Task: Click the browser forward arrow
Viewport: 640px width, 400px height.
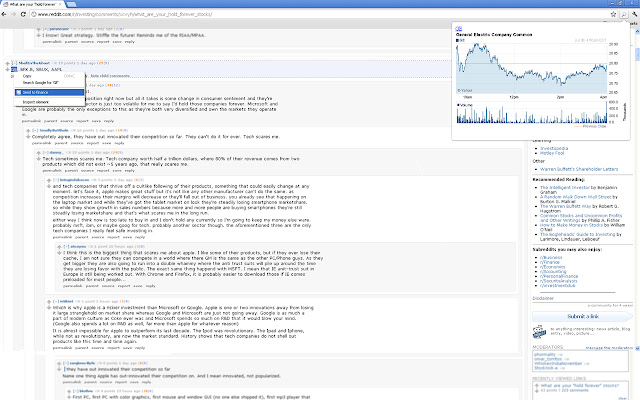Action: (13, 14)
